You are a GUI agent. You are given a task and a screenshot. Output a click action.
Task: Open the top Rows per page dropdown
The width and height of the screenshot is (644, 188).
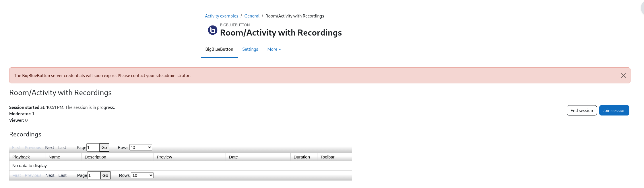coord(141,147)
